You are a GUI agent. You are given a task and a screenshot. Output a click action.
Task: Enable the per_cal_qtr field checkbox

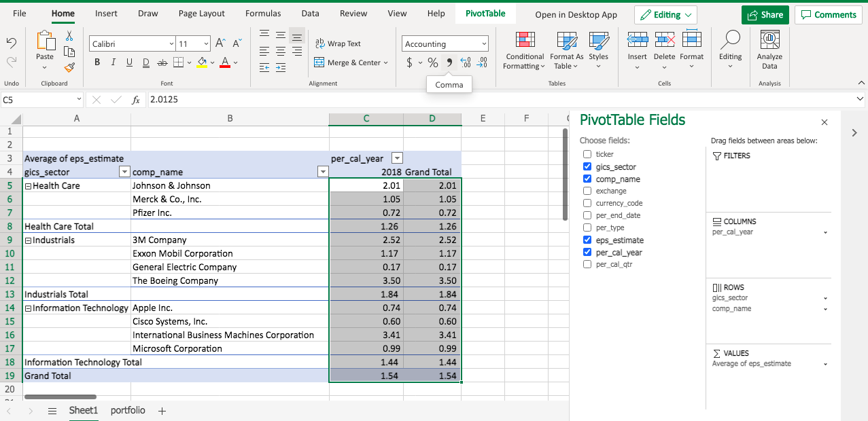tap(587, 265)
